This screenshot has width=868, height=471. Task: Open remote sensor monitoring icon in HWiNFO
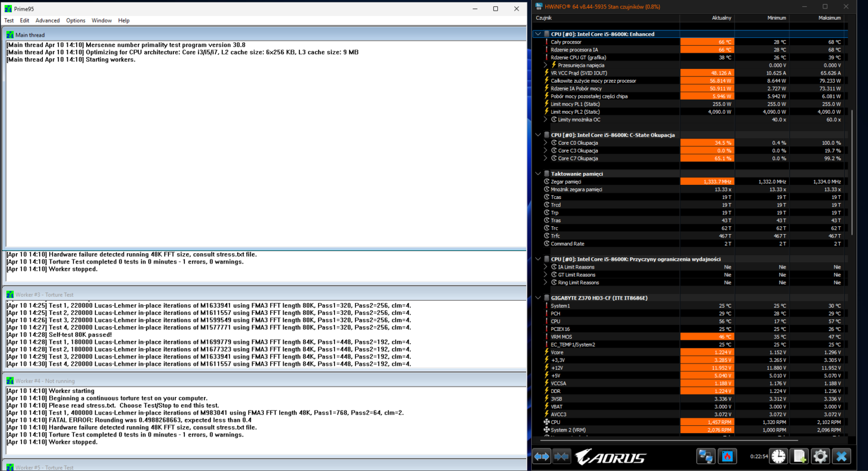tap(705, 456)
